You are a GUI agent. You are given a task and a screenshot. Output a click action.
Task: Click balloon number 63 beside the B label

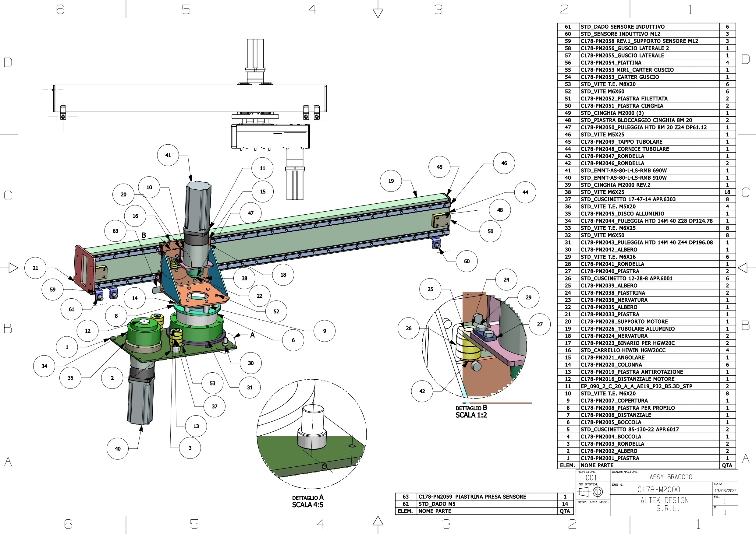(x=115, y=231)
